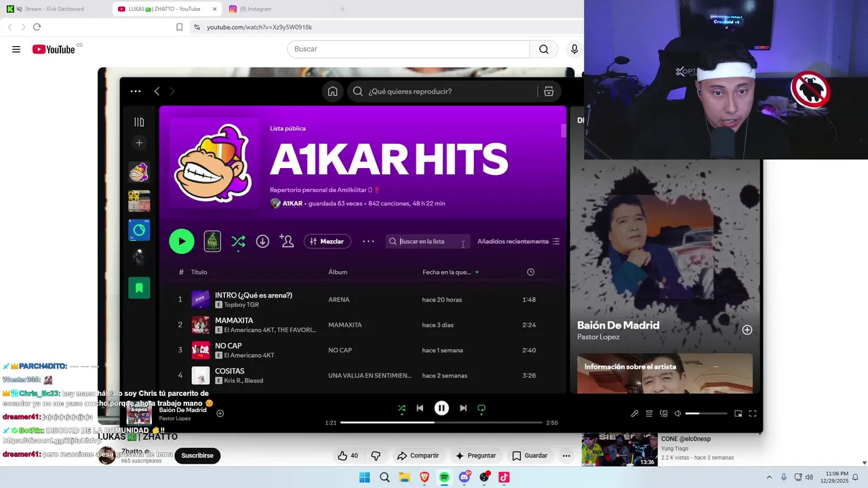Toggle repeat in the player bar
868x488 pixels.
click(x=481, y=408)
